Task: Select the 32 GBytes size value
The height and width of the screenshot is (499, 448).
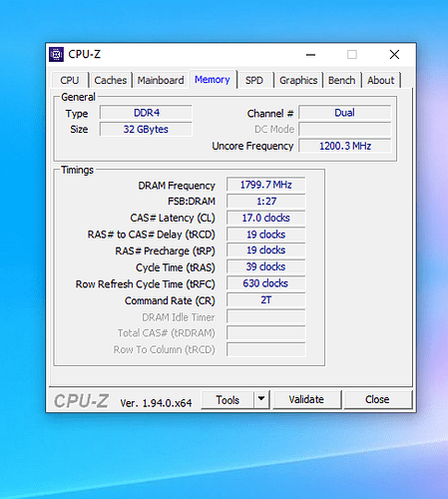Action: click(146, 129)
